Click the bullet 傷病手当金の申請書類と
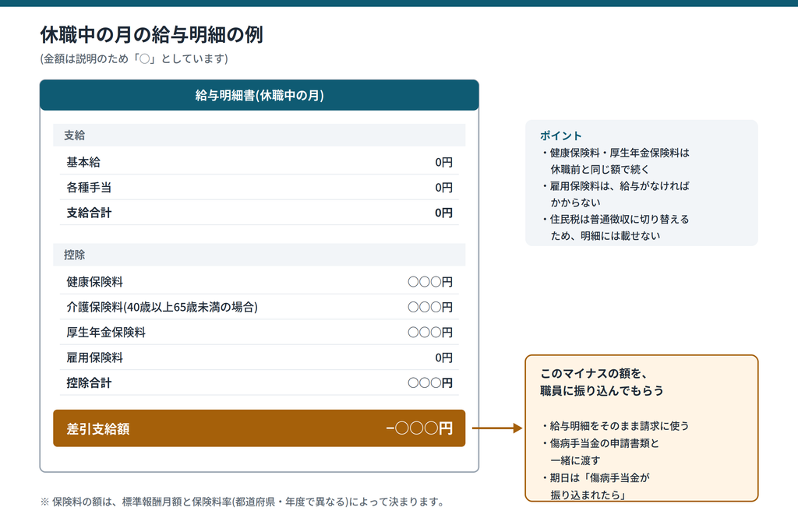The image size is (798, 532). pyautogui.click(x=599, y=443)
